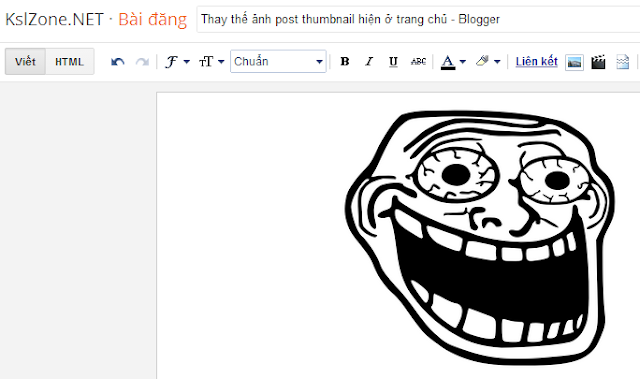The image size is (640, 379).
Task: Open the KslZone.NET blog name
Action: (x=54, y=20)
